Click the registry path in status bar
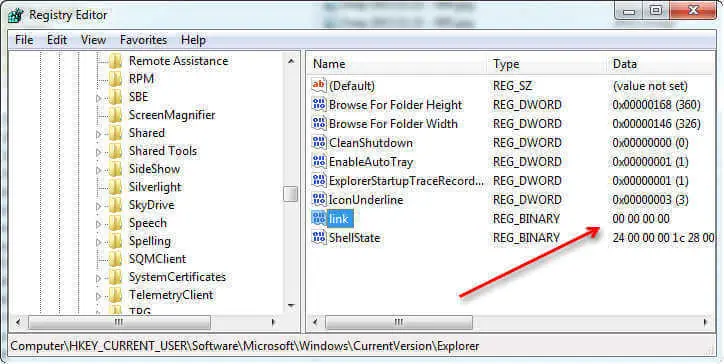 (x=245, y=346)
